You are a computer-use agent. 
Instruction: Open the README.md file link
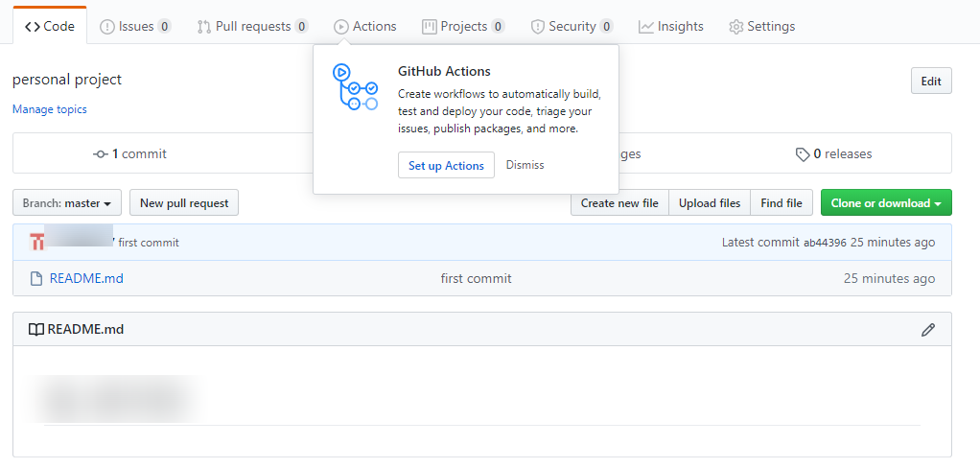86,278
